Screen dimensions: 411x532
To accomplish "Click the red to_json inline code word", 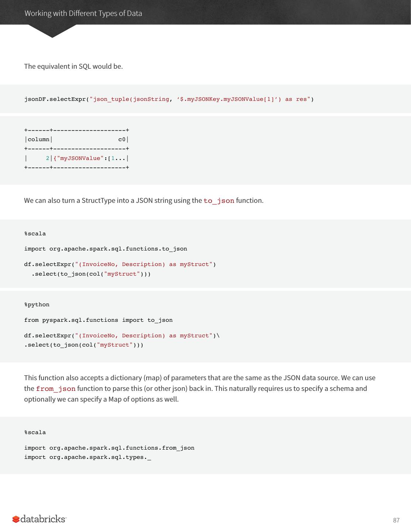I will [219, 201].
